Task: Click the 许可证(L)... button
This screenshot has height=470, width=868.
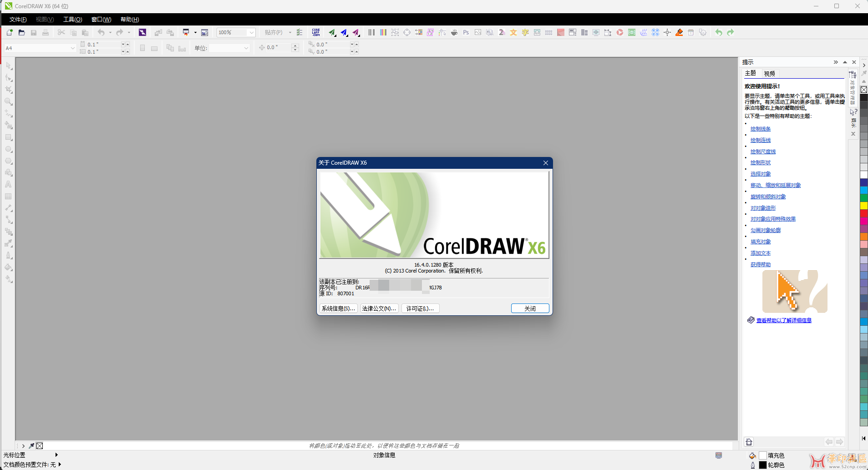Action: 420,308
